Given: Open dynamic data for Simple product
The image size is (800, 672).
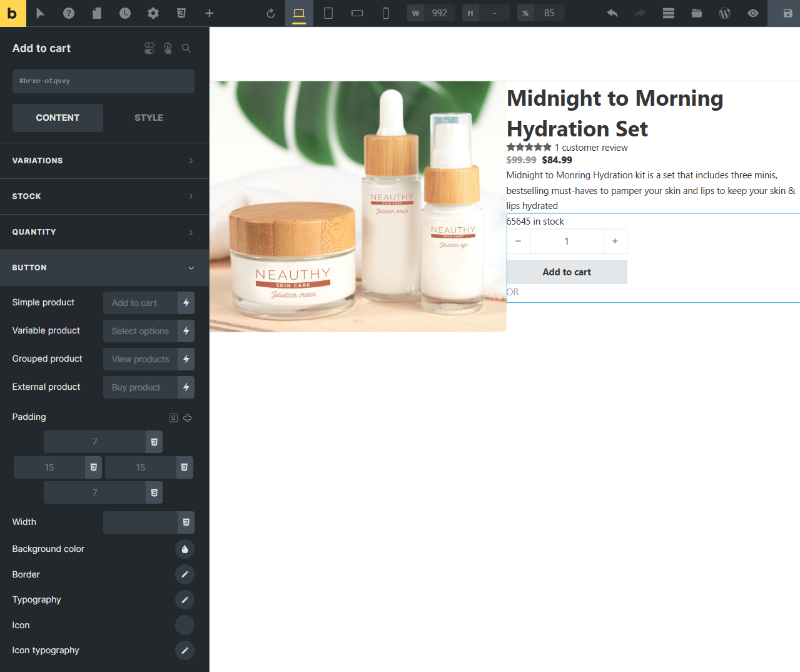Looking at the screenshot, I should (186, 303).
